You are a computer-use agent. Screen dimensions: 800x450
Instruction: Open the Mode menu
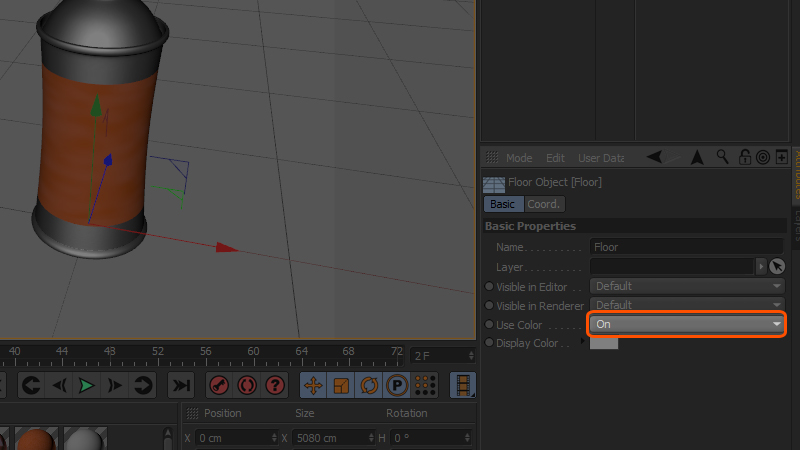[519, 158]
